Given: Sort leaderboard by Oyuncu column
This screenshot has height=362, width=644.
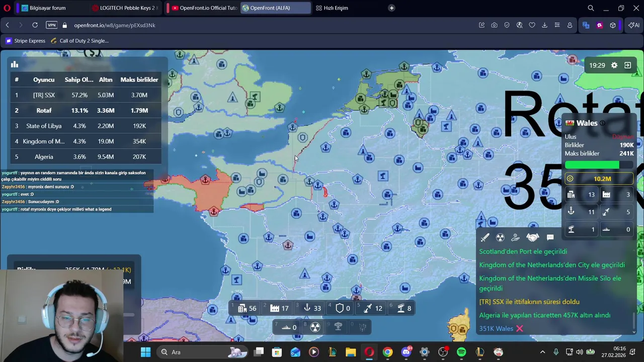Looking at the screenshot, I should pyautogui.click(x=44, y=79).
